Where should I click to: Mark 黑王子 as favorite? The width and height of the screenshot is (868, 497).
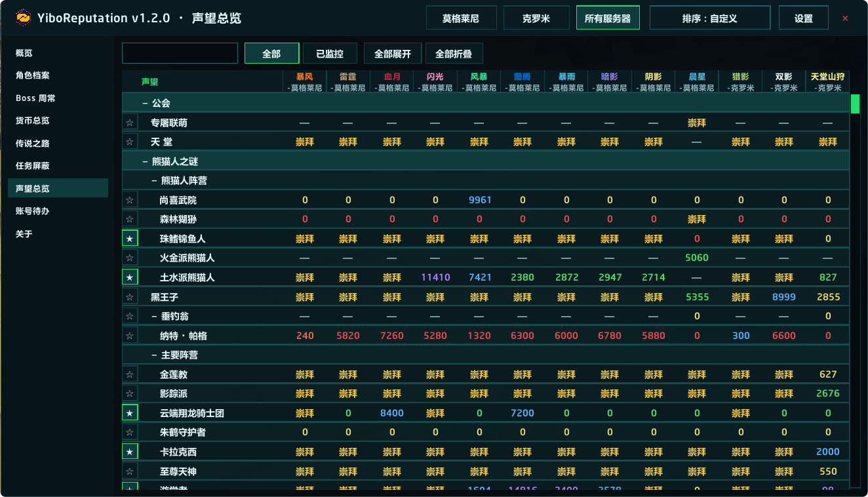130,297
